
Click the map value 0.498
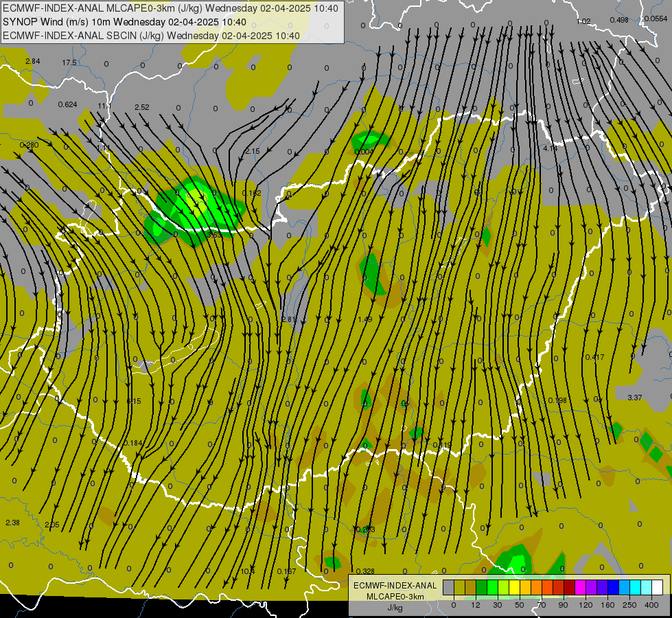point(619,20)
